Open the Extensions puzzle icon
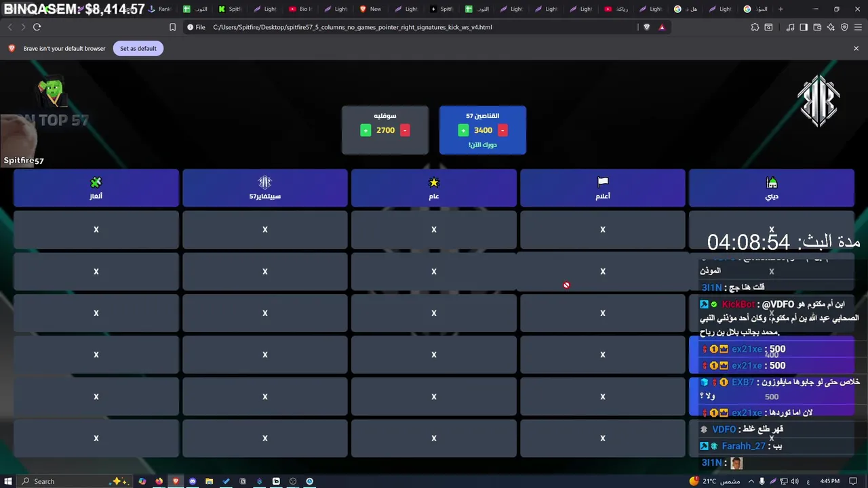The image size is (868, 488). 755,27
